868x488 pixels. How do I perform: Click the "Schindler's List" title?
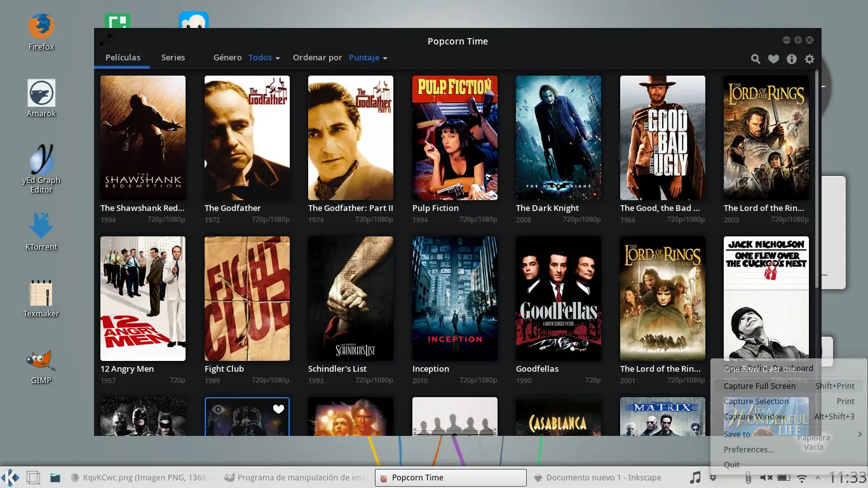(337, 369)
